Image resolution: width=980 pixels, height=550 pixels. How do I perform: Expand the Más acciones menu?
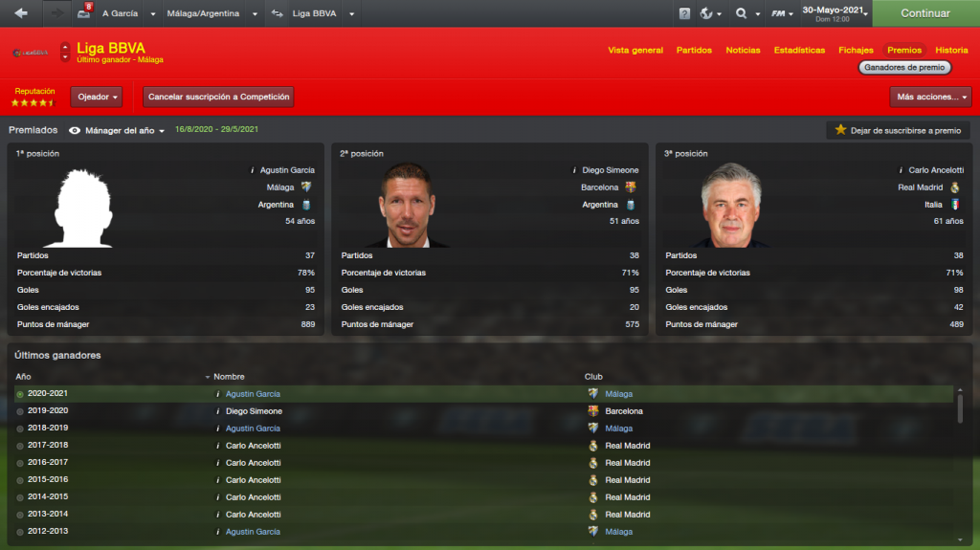pyautogui.click(x=930, y=97)
